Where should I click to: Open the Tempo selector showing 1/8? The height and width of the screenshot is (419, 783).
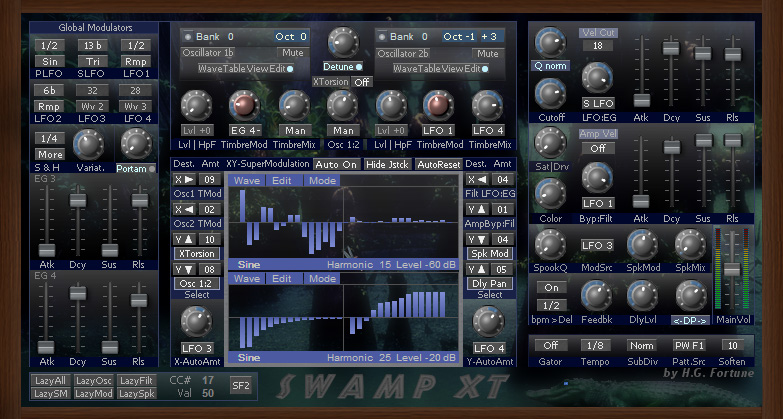[595, 345]
